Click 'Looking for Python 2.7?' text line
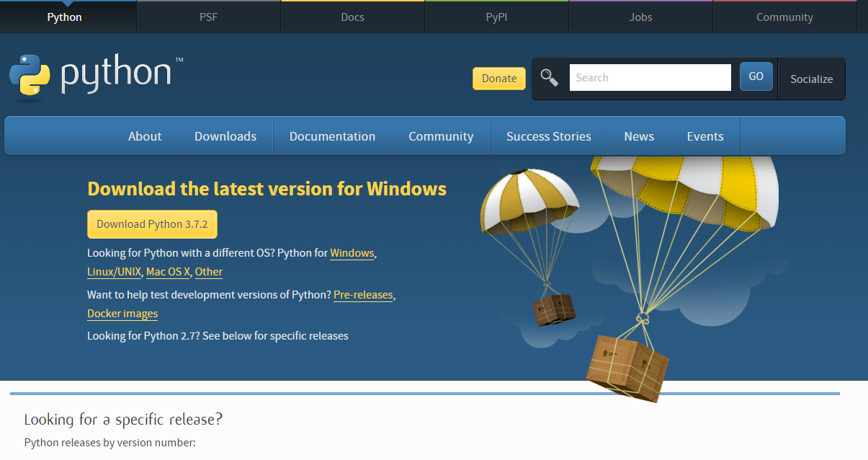Screen dimensions: 868x460 tap(218, 336)
